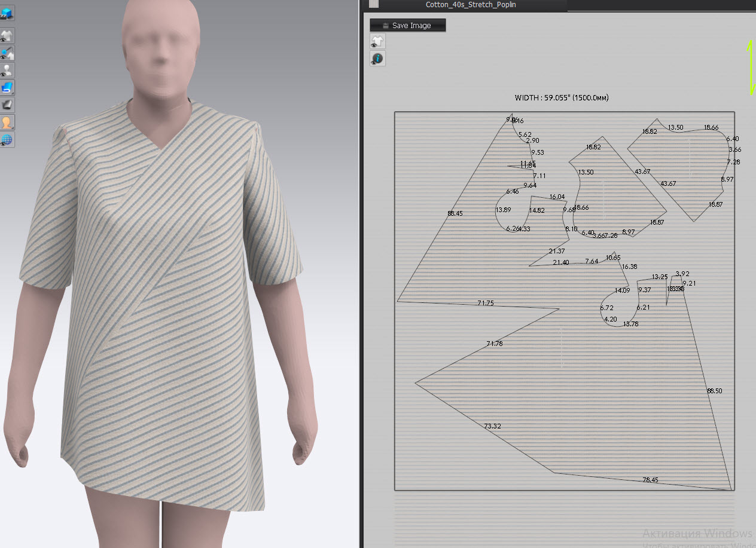Image resolution: width=756 pixels, height=548 pixels.
Task: Click the Save Image button
Action: [x=408, y=25]
